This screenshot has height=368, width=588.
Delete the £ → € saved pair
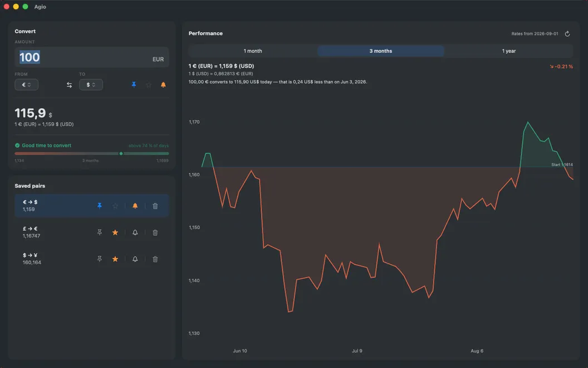click(x=155, y=233)
